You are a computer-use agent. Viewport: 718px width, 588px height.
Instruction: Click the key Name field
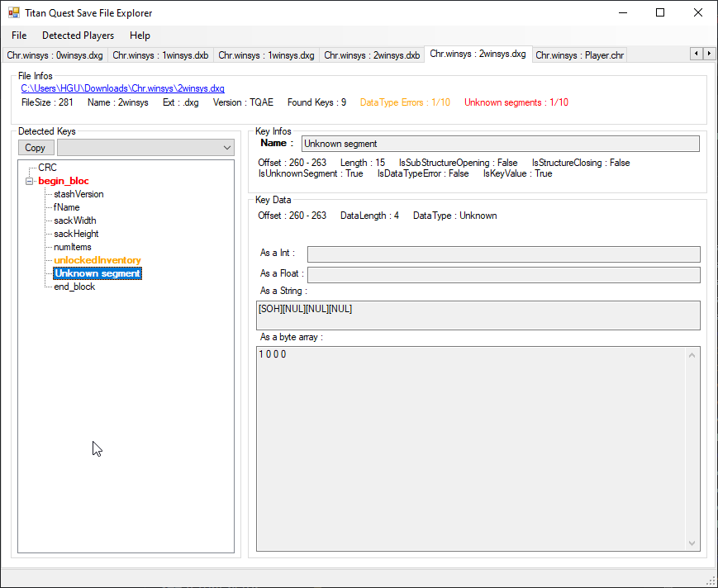500,144
